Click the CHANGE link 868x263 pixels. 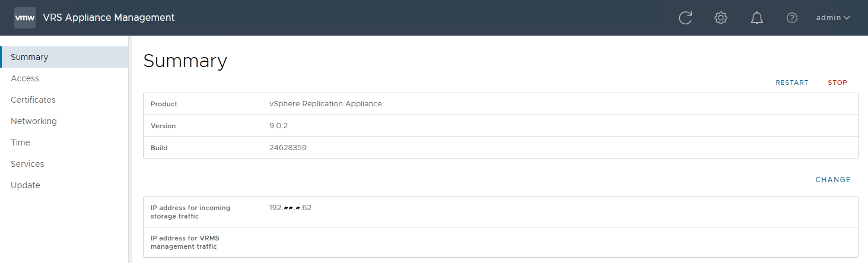click(x=833, y=180)
